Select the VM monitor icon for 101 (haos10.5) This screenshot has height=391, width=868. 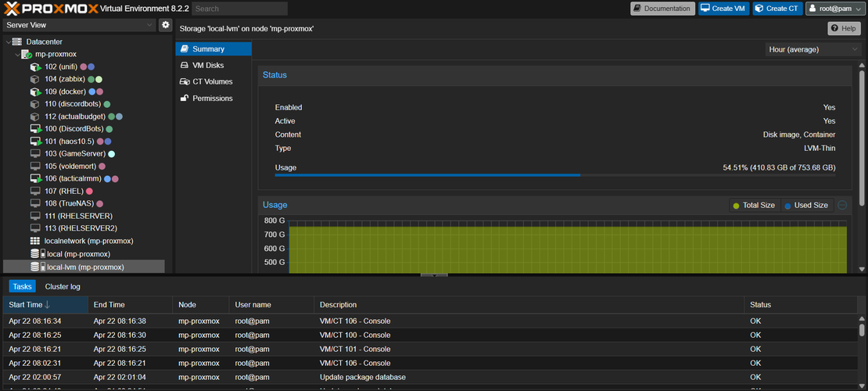pos(35,142)
